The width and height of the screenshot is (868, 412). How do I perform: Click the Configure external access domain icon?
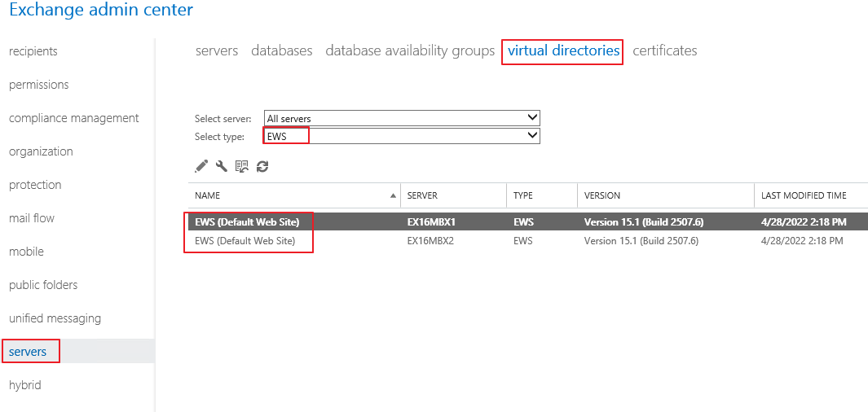[x=242, y=166]
